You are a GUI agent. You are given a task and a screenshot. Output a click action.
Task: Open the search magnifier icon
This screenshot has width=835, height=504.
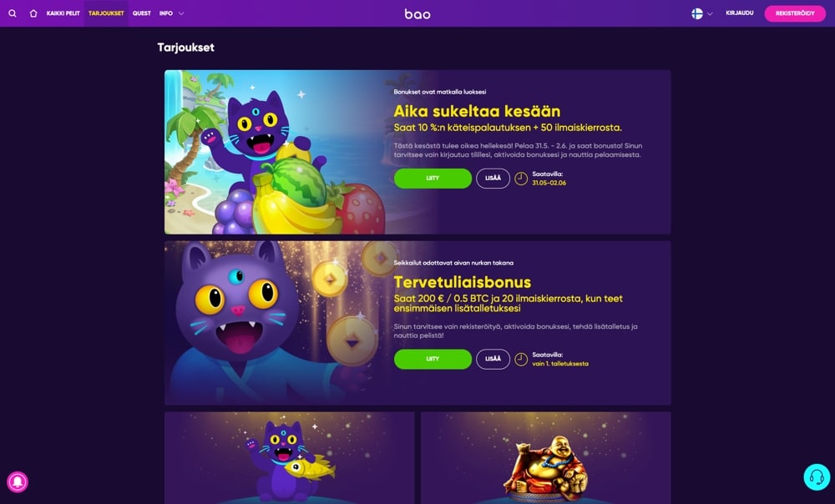coord(13,13)
